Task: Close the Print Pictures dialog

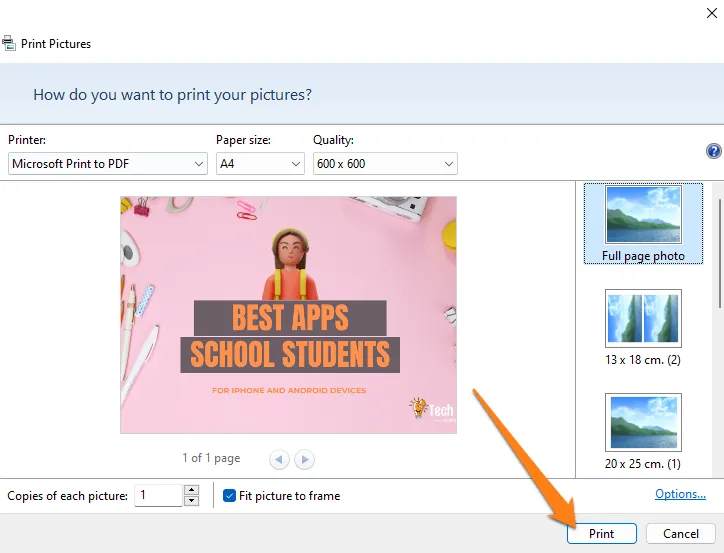Action: 712,13
